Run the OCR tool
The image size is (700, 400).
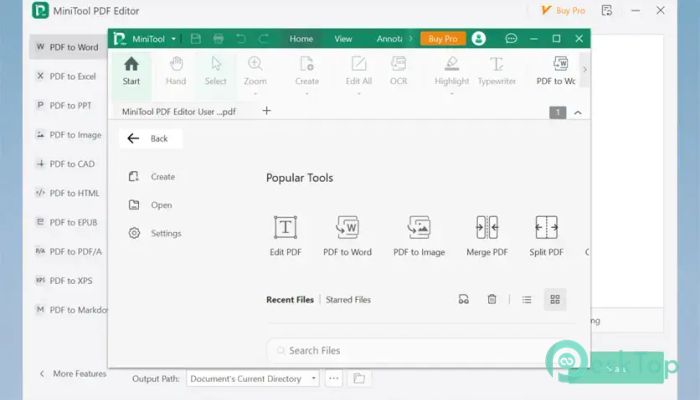[x=398, y=71]
